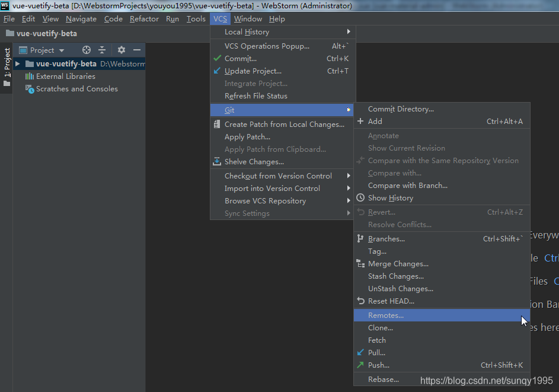Select UnStash Changes... menu entry
The image size is (559, 392).
442,289
